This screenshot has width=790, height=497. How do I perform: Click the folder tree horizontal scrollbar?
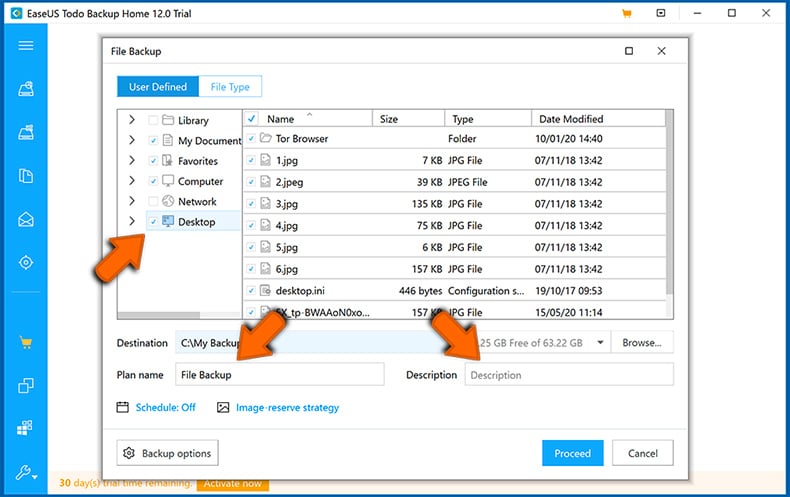coord(159,315)
